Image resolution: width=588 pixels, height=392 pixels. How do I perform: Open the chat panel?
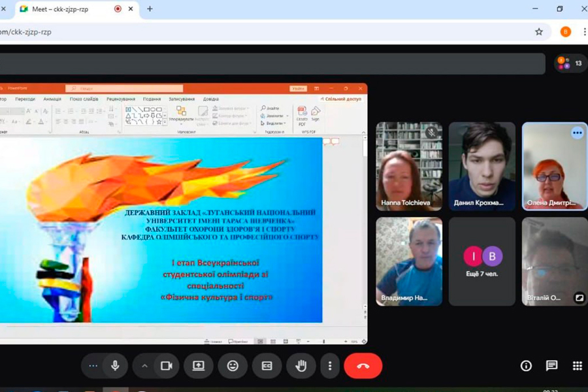coord(551,366)
